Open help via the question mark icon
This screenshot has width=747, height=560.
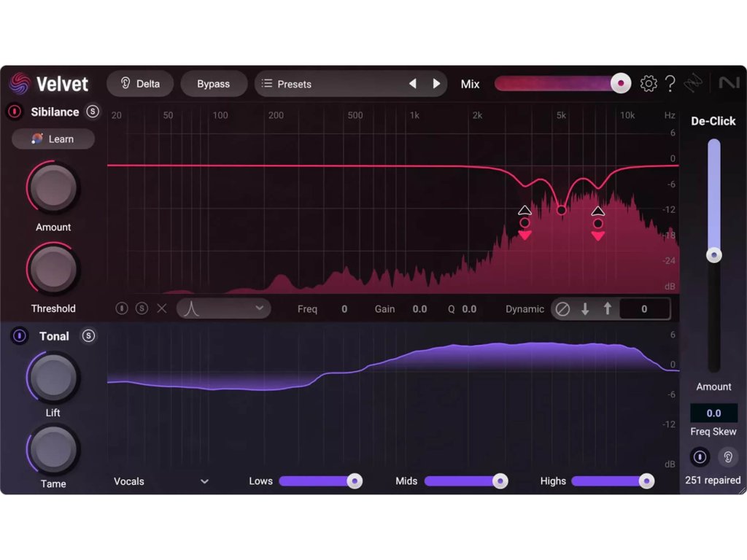[x=670, y=84]
